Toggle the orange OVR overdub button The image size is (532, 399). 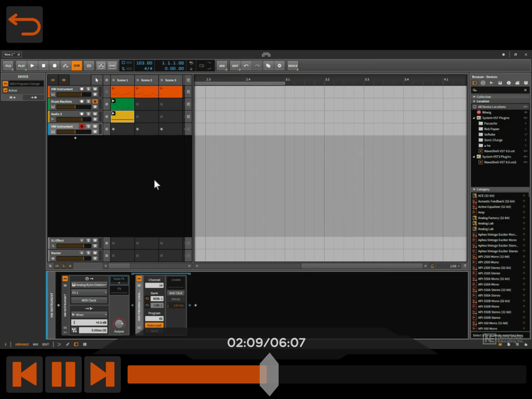[77, 65]
